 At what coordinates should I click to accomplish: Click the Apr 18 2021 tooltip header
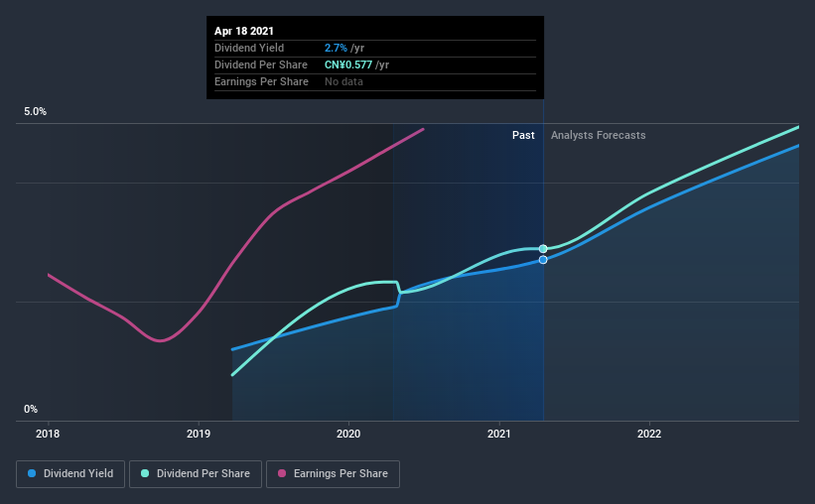[244, 31]
